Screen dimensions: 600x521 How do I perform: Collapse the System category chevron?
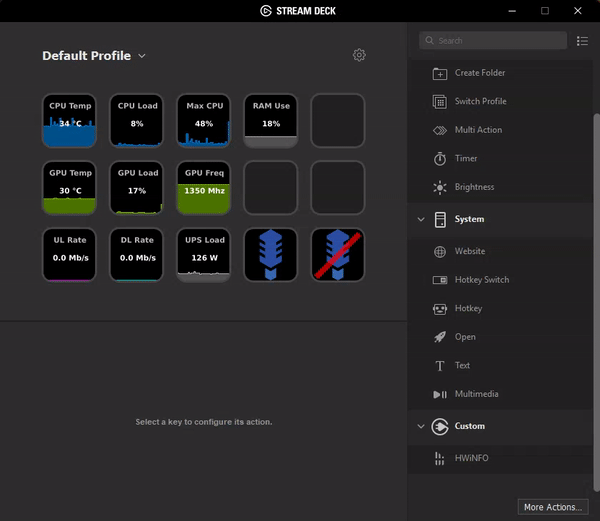421,220
